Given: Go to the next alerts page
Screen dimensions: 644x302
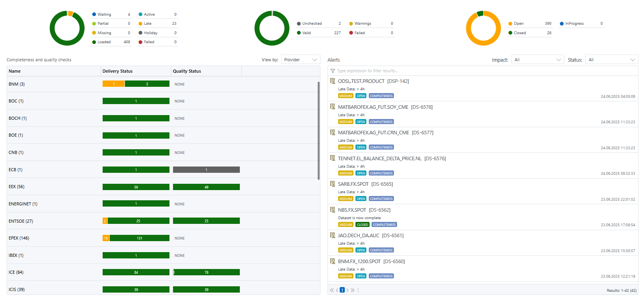Looking at the screenshot, I should point(348,290).
